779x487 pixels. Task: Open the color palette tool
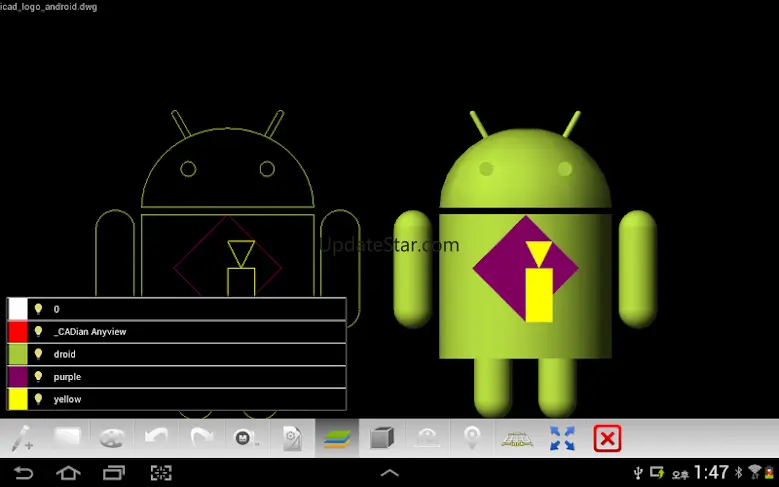(111, 438)
